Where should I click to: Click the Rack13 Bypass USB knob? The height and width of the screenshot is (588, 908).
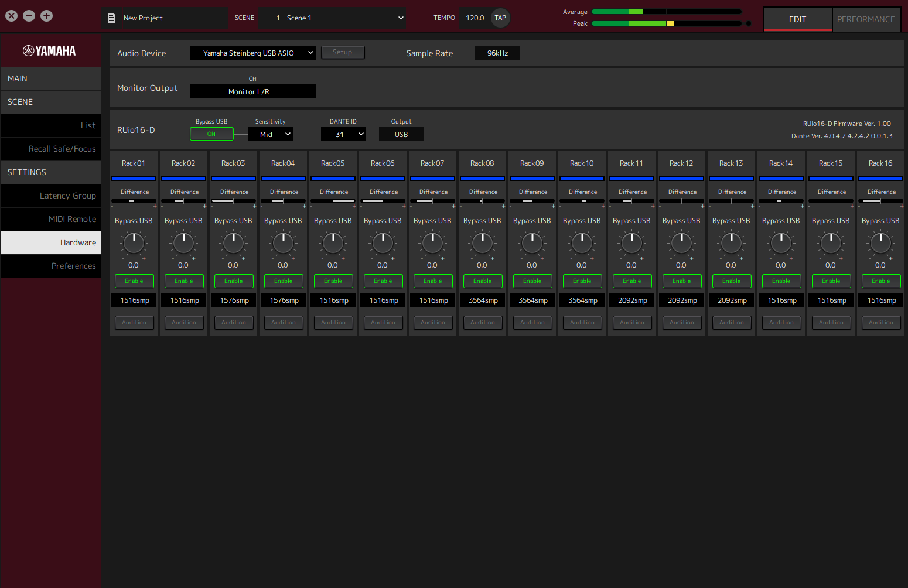click(x=731, y=242)
